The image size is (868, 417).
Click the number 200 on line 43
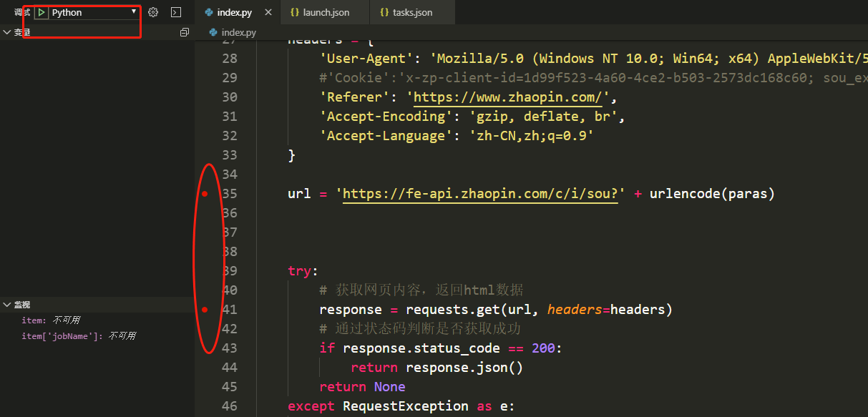click(544, 348)
